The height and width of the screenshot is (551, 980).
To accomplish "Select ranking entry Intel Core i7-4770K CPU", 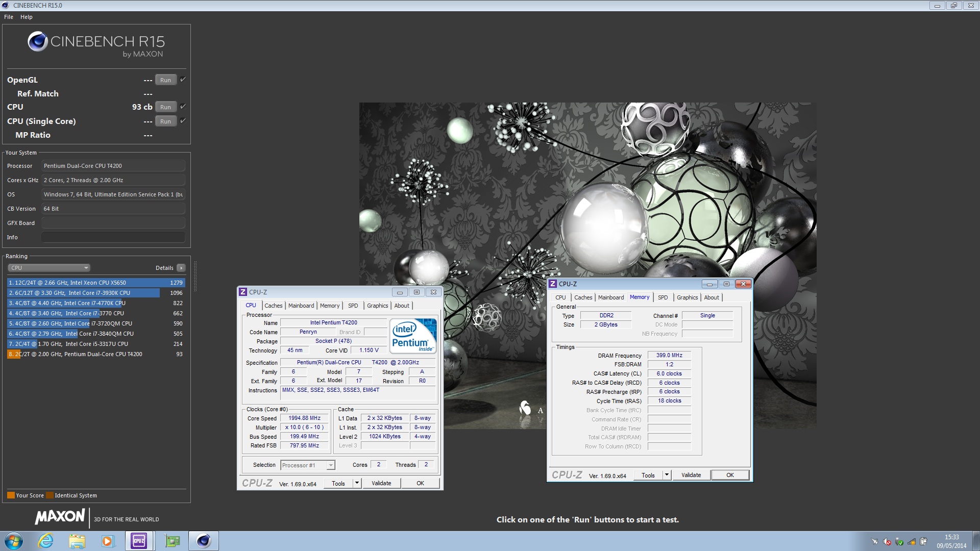I will coord(96,303).
